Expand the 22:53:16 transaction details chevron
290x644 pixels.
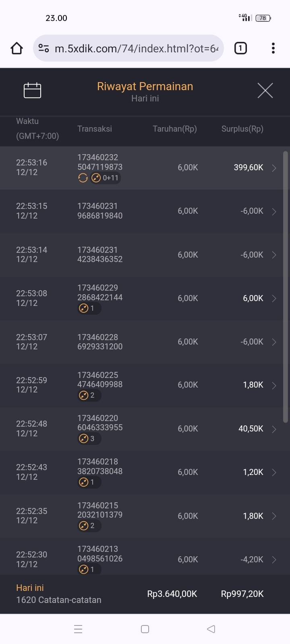[x=274, y=168]
